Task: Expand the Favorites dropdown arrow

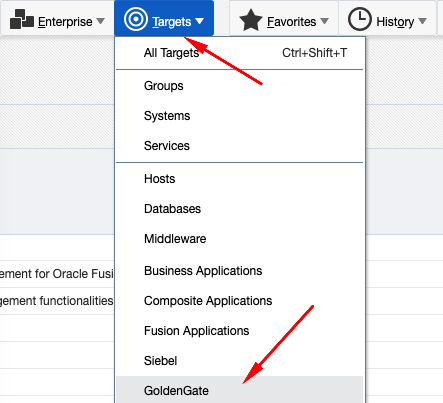Action: pyautogui.click(x=324, y=21)
